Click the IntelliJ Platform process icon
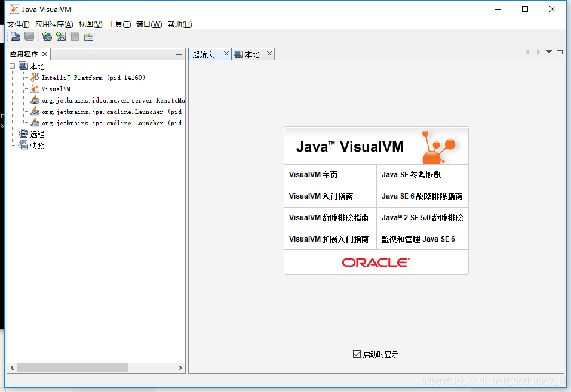The height and width of the screenshot is (392, 571). [x=35, y=77]
